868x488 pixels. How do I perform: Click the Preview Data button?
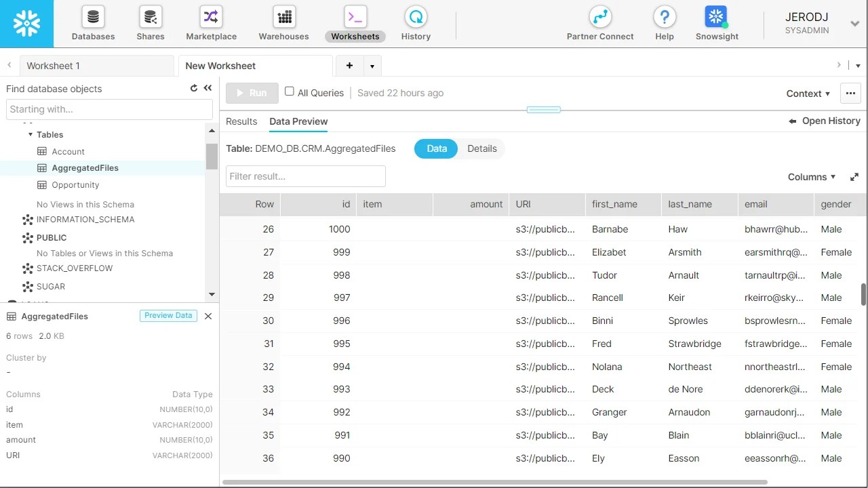click(x=167, y=315)
